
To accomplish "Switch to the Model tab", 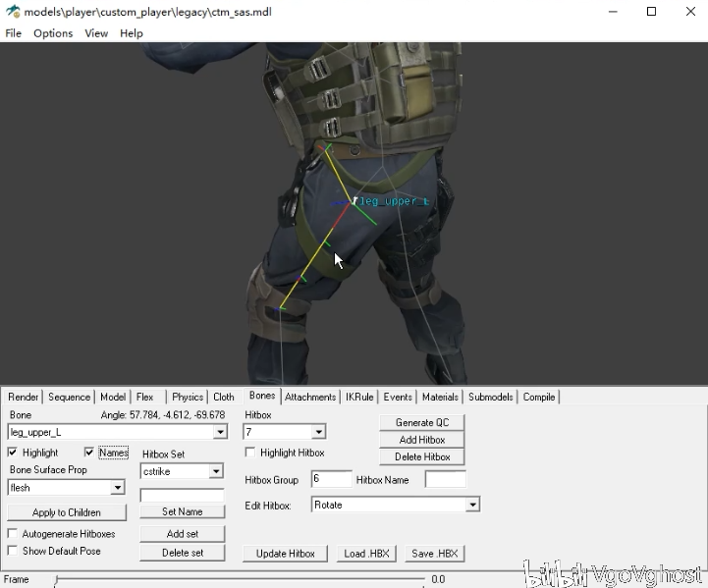I will click(x=113, y=398).
